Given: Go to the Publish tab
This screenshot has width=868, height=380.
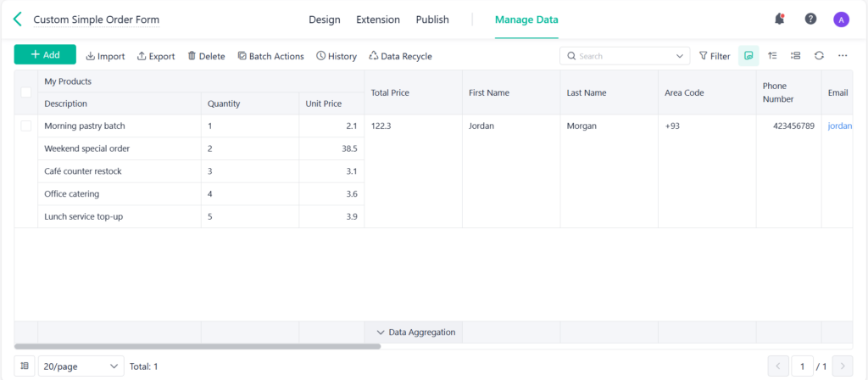Looking at the screenshot, I should (x=432, y=20).
